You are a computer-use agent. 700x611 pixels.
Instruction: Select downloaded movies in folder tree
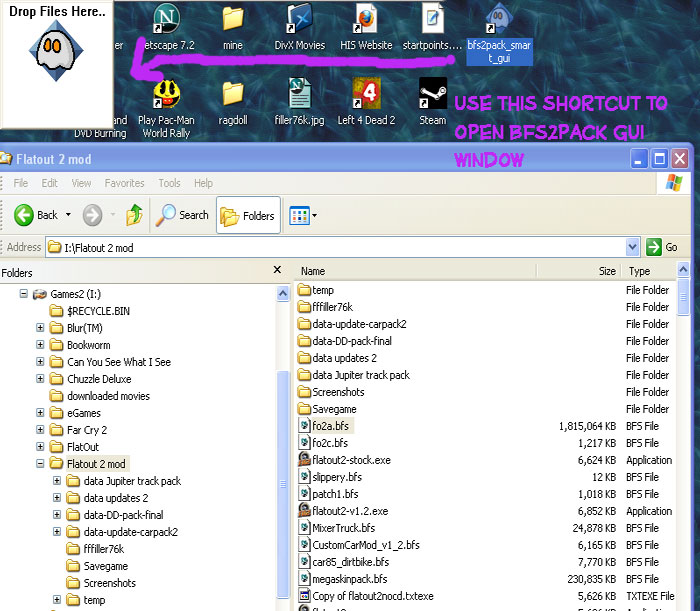coord(100,396)
